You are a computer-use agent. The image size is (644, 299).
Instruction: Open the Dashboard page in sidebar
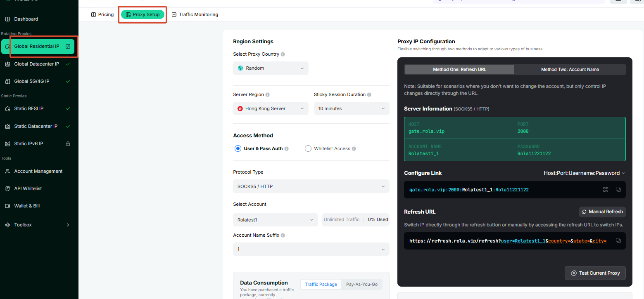coord(26,19)
